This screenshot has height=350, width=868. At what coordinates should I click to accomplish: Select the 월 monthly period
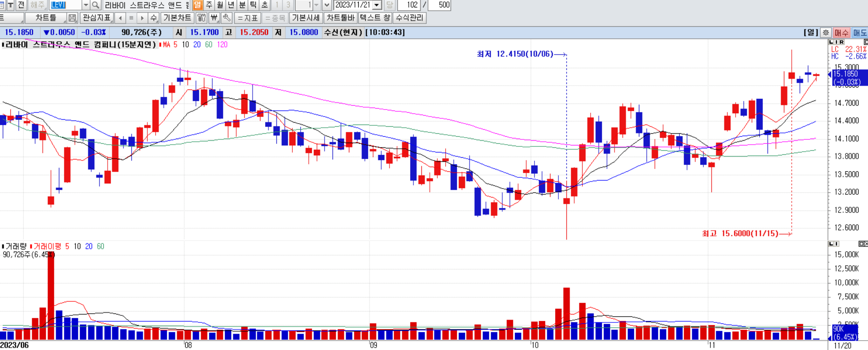220,5
